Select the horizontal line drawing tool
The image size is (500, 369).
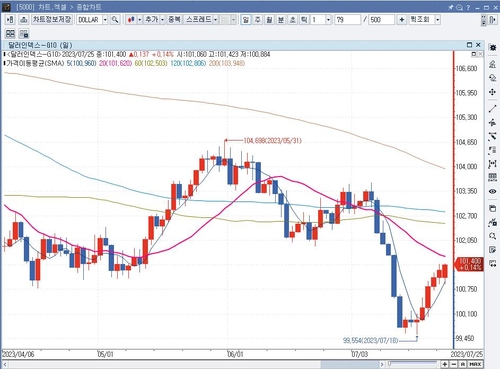click(x=492, y=122)
